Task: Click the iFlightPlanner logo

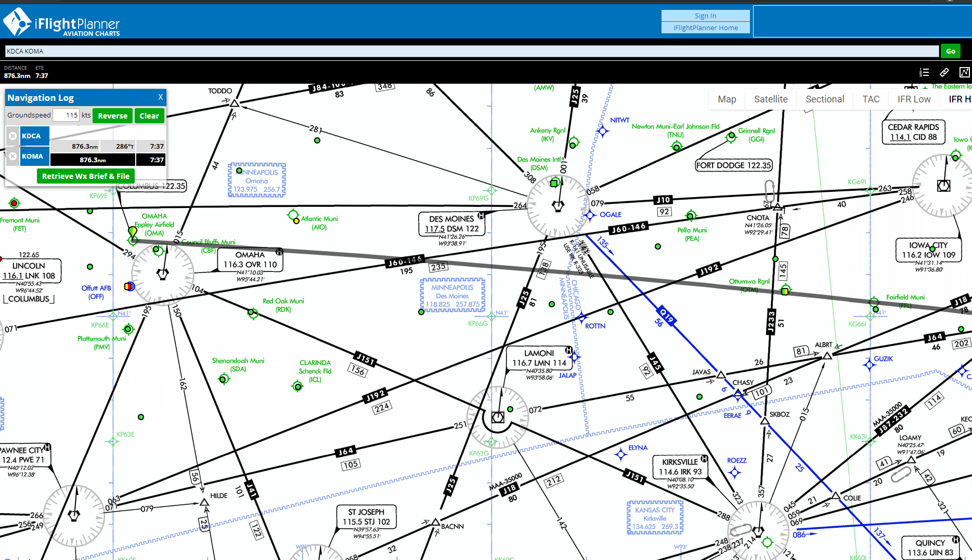Action: pos(61,22)
